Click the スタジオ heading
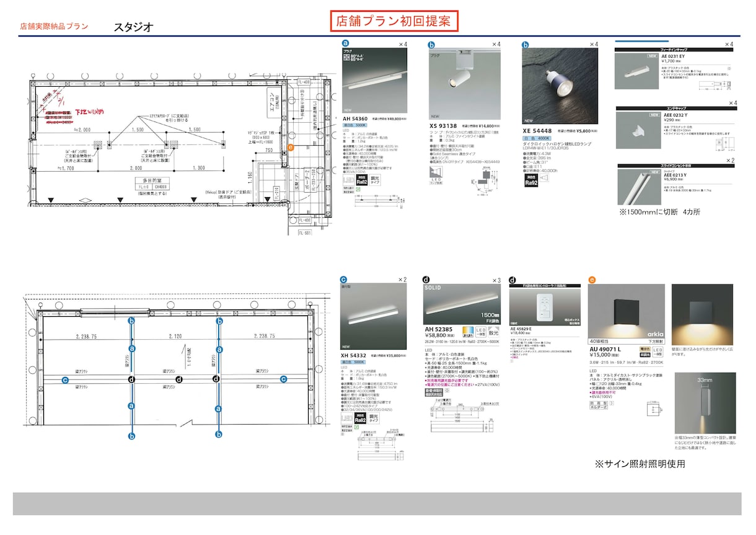 click(133, 27)
